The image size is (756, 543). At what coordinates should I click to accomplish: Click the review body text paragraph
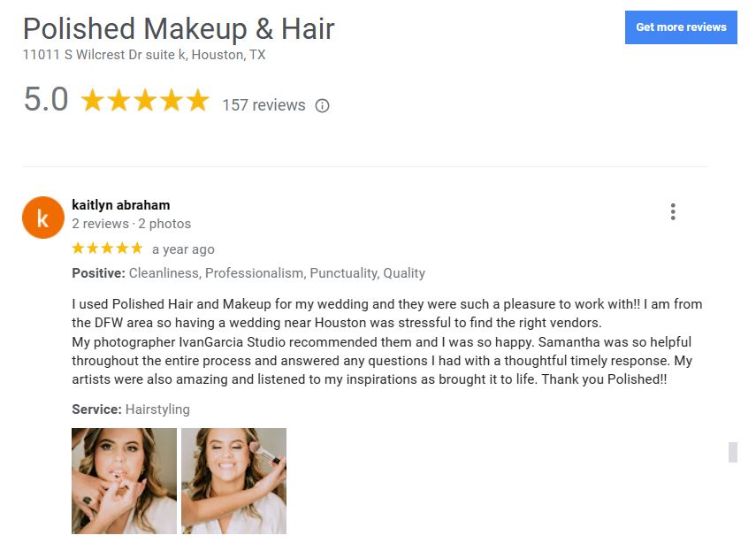[386, 342]
